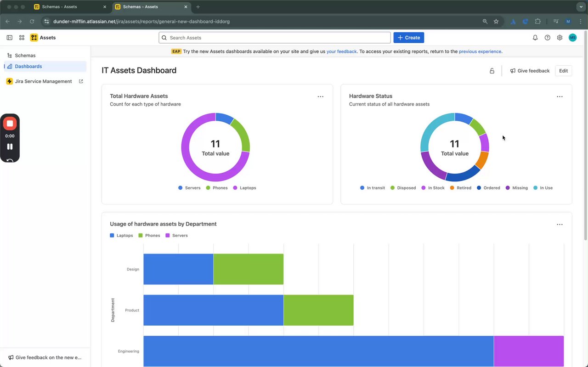The width and height of the screenshot is (588, 367).
Task: Focus the Search Assets field
Action: coord(275,38)
